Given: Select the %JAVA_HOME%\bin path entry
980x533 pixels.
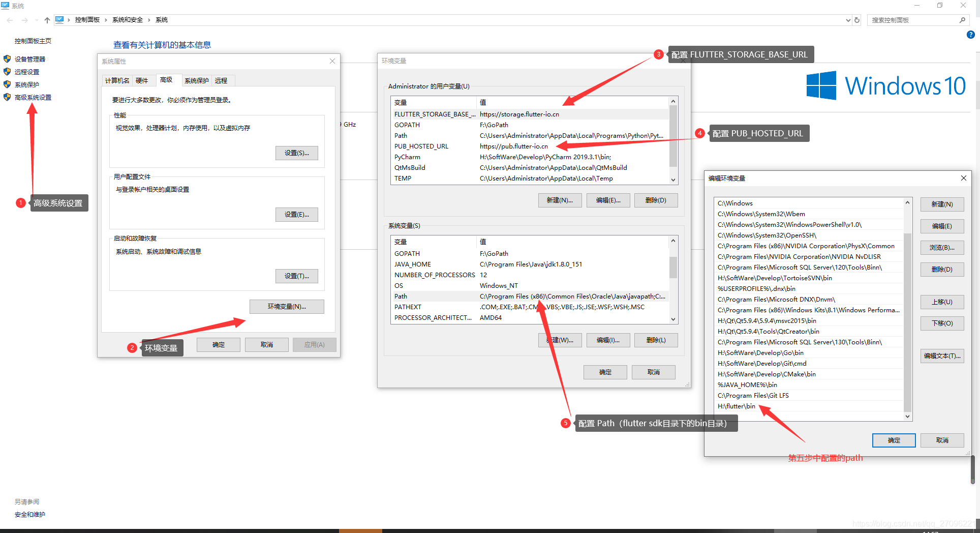Looking at the screenshot, I should 809,384.
